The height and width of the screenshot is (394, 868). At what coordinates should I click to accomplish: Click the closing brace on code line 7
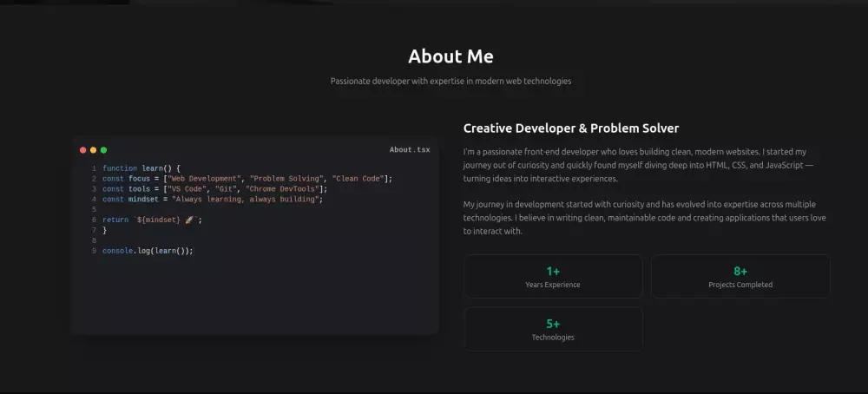(105, 230)
